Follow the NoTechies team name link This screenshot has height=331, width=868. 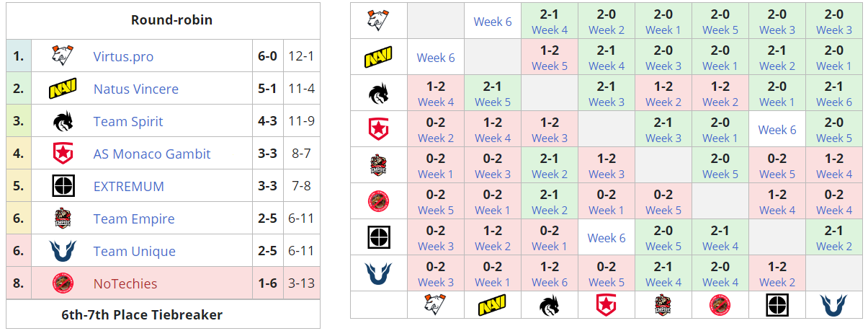tap(125, 283)
